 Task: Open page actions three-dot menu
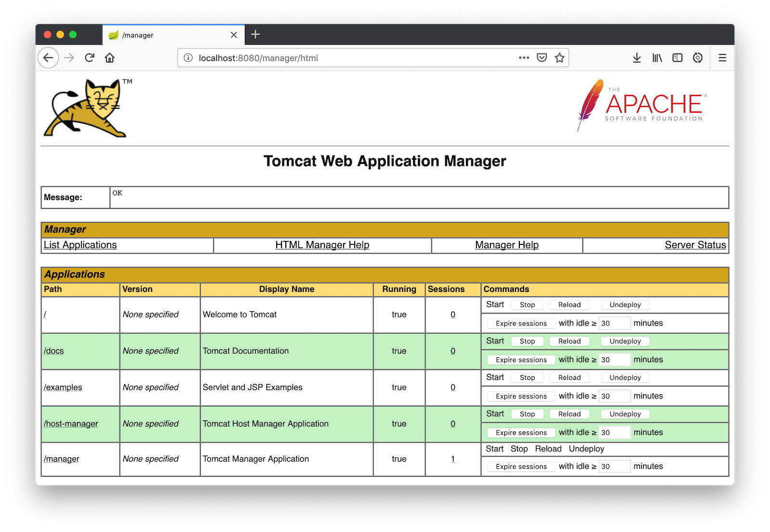[524, 58]
